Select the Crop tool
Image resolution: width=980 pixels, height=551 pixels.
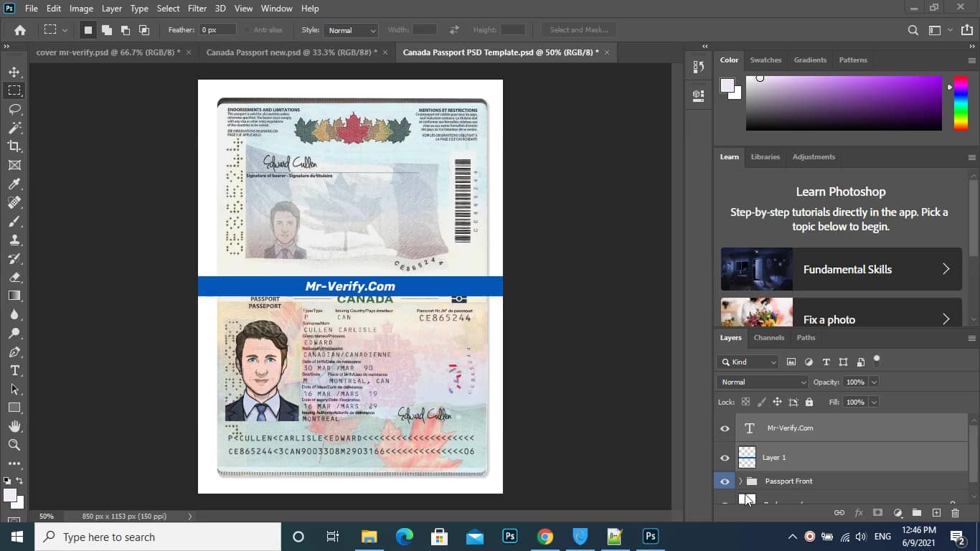[14, 146]
